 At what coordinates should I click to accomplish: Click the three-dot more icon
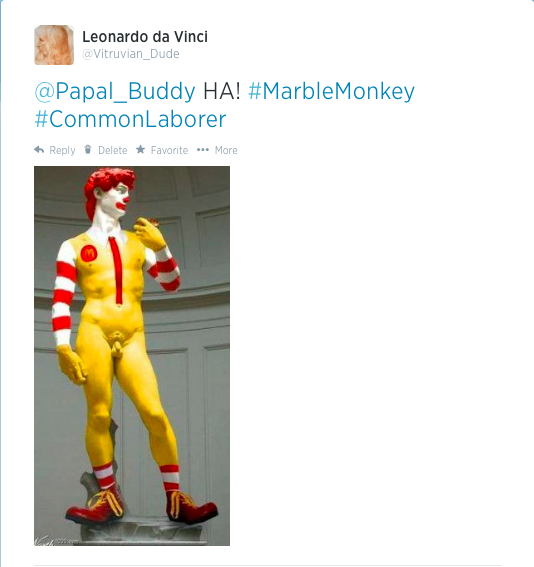[x=203, y=150]
